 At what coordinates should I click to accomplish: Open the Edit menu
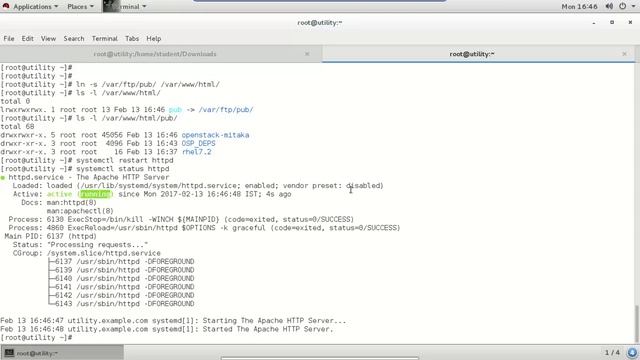pos(27,38)
